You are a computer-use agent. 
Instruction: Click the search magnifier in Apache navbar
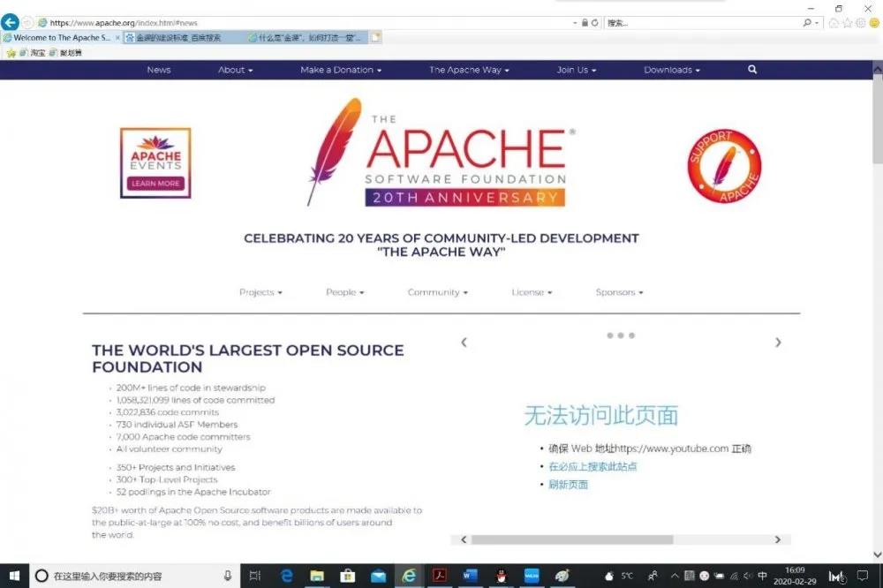[752, 70]
